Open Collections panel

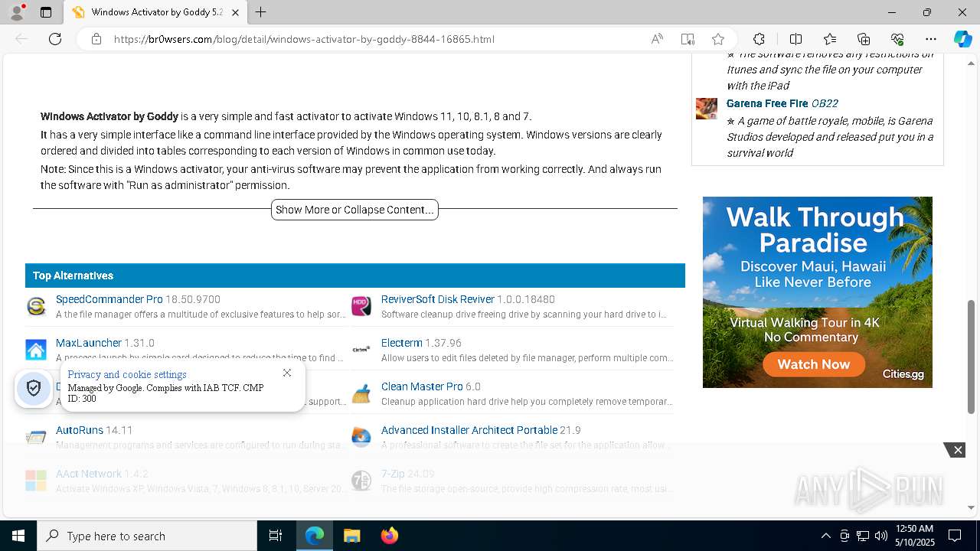[864, 39]
